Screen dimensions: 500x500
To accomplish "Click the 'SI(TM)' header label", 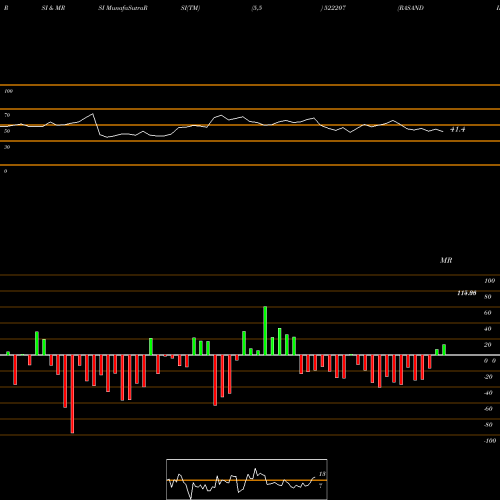I will (x=190, y=8).
